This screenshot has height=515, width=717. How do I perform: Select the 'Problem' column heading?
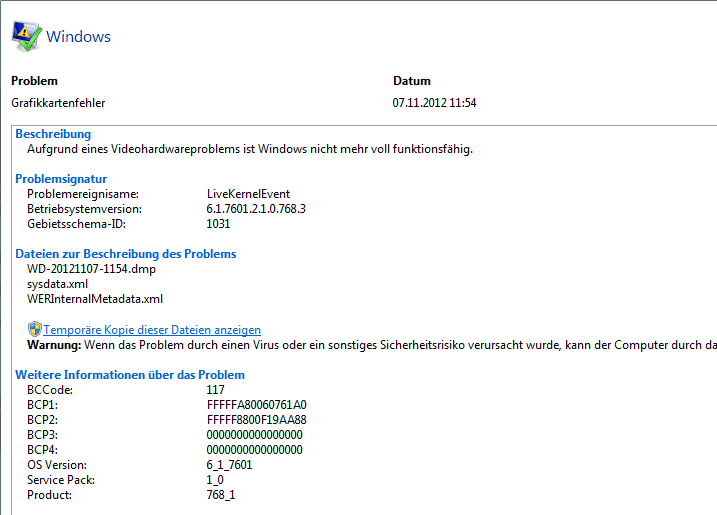[x=34, y=81]
